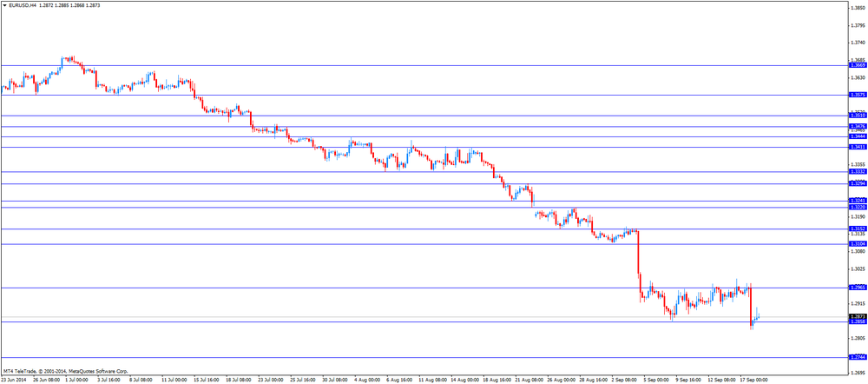Click the 1.3332 level price tag
868x384 pixels.
858,172
